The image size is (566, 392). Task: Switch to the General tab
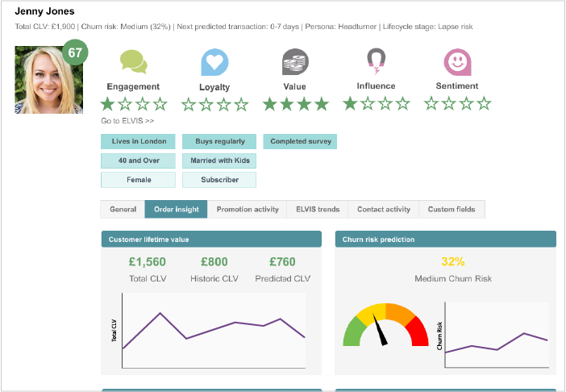[123, 210]
